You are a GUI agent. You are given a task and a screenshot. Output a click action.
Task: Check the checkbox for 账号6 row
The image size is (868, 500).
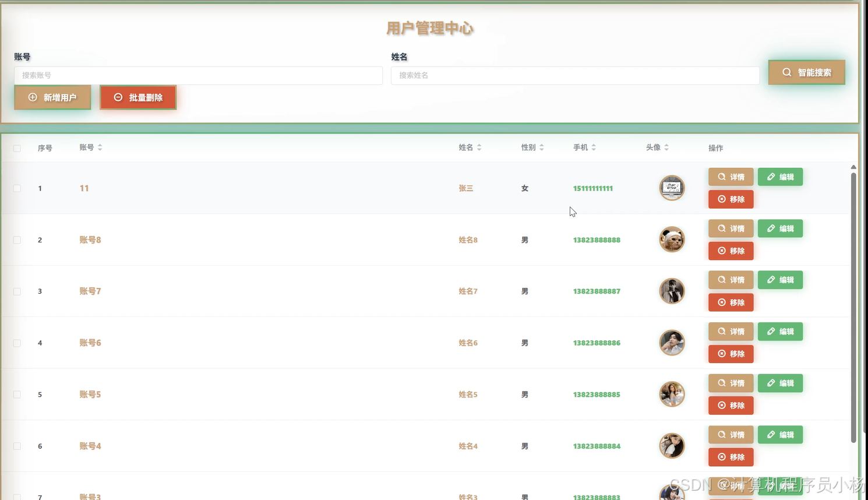point(17,343)
